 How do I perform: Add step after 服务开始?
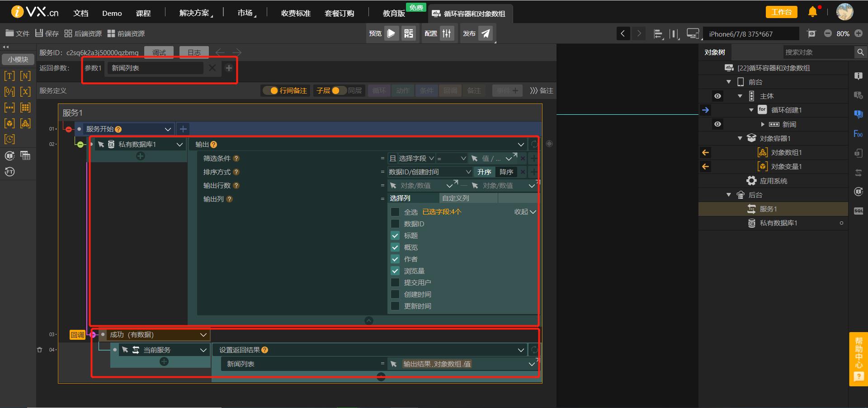[x=183, y=129]
